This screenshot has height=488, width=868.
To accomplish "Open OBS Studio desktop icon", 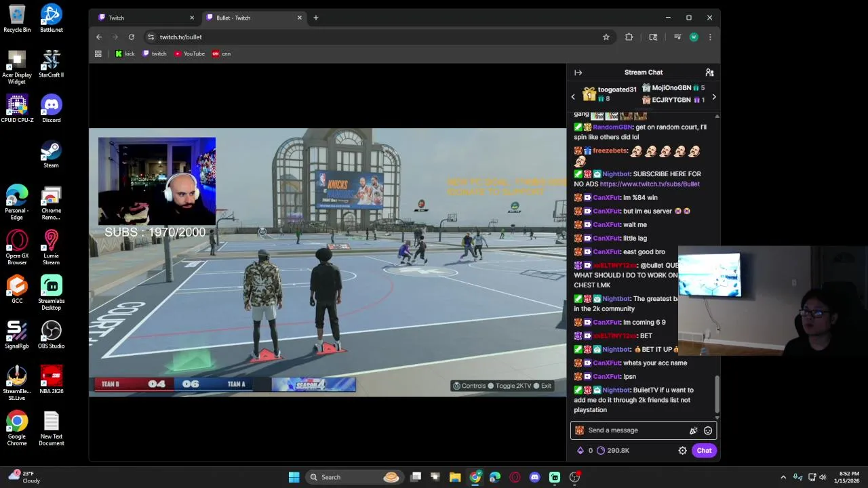I will point(51,335).
